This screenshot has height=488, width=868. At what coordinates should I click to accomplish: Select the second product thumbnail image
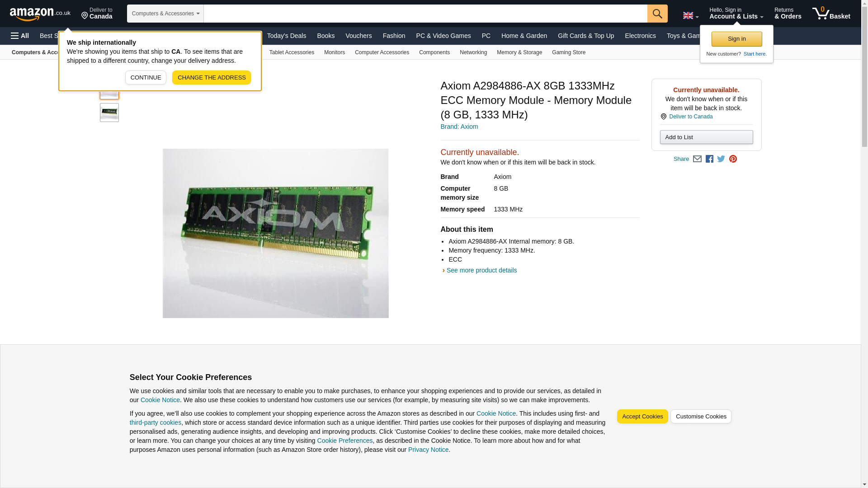coord(109,113)
